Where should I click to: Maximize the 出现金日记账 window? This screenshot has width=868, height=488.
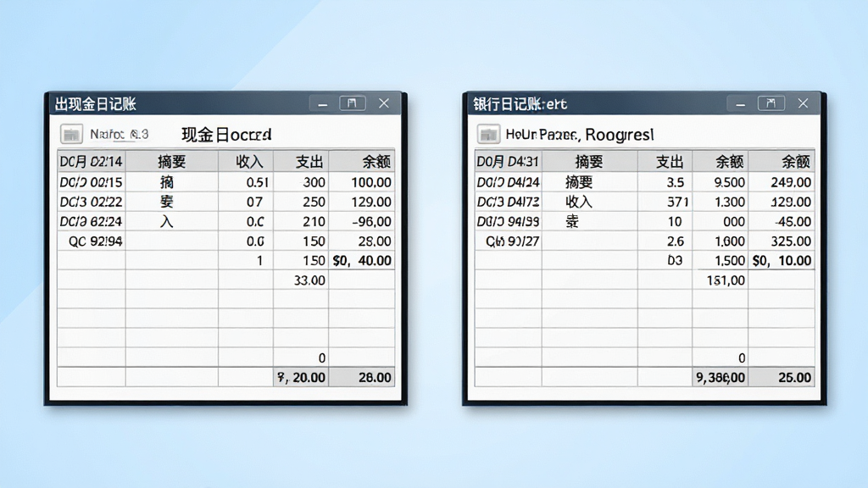click(x=352, y=103)
